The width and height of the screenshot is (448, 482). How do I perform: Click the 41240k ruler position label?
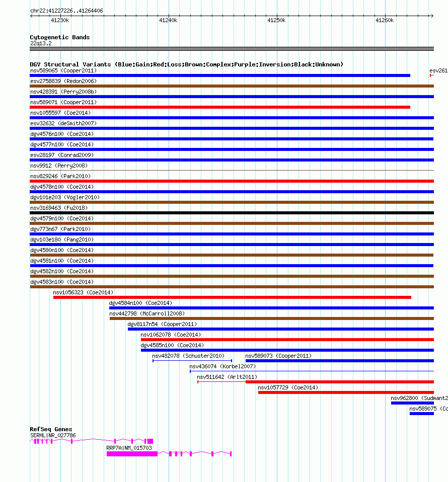tap(168, 20)
